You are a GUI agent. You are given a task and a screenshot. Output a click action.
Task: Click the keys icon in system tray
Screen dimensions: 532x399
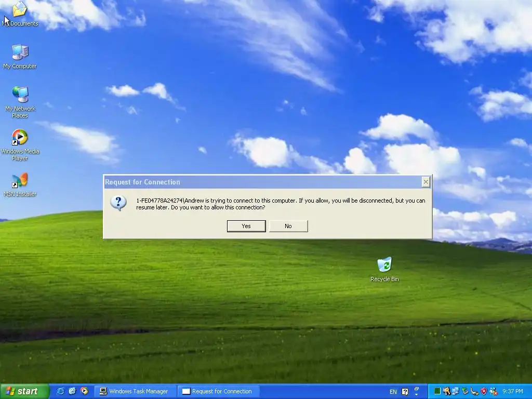[x=446, y=391]
